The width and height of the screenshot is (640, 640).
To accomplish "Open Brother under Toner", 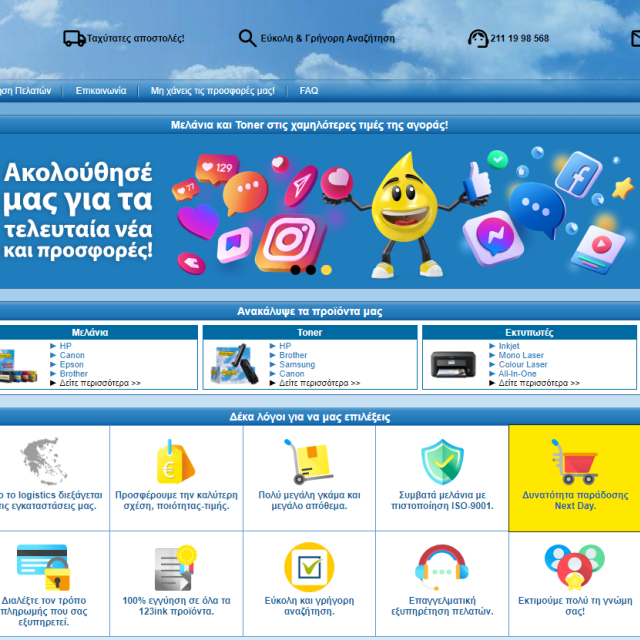I will click(x=293, y=355).
